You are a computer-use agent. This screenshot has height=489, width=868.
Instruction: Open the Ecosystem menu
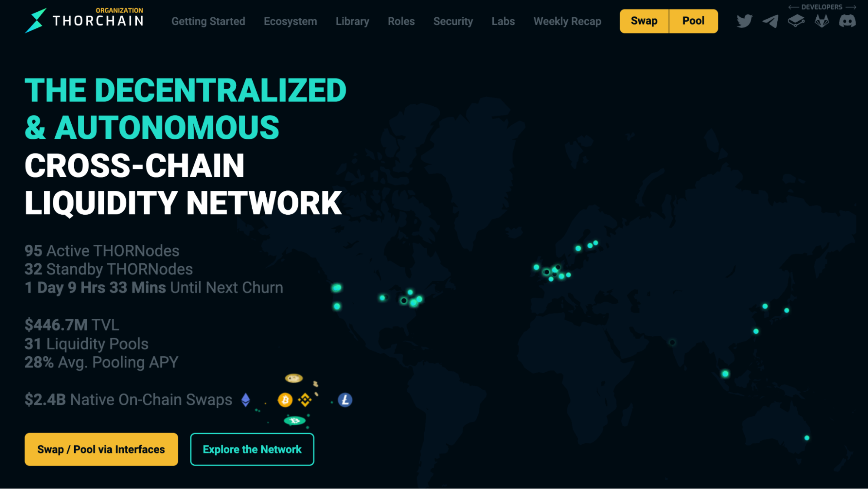pos(290,21)
